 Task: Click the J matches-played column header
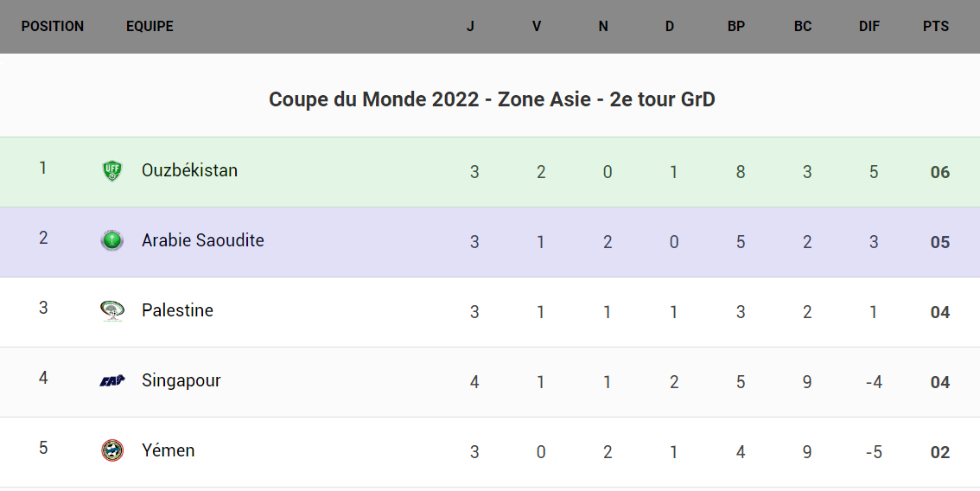point(470,27)
